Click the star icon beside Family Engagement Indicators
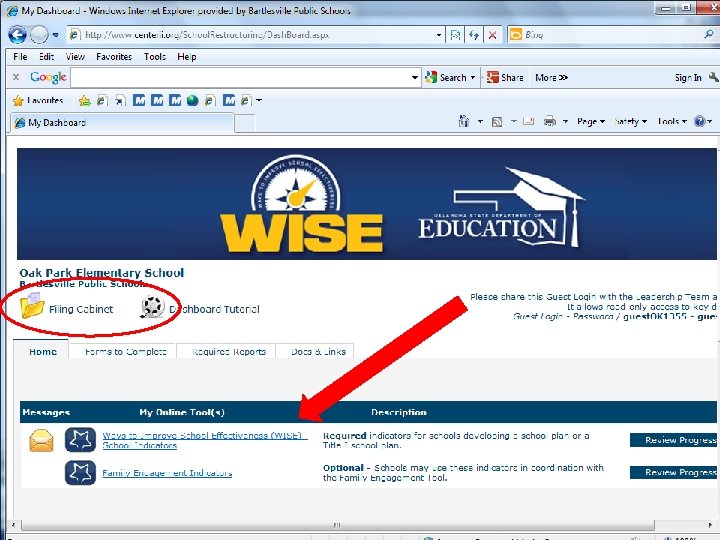Viewport: 720px width, 540px height. pyautogui.click(x=80, y=472)
